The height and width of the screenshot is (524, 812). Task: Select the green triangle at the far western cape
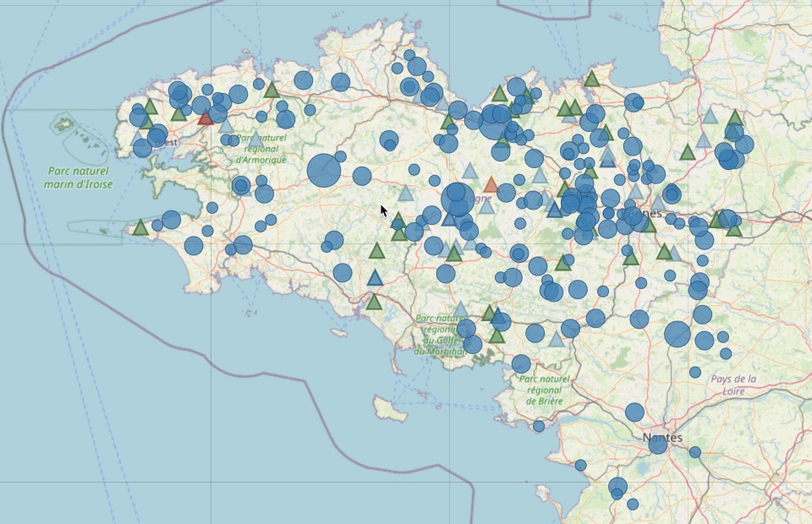coord(140,227)
